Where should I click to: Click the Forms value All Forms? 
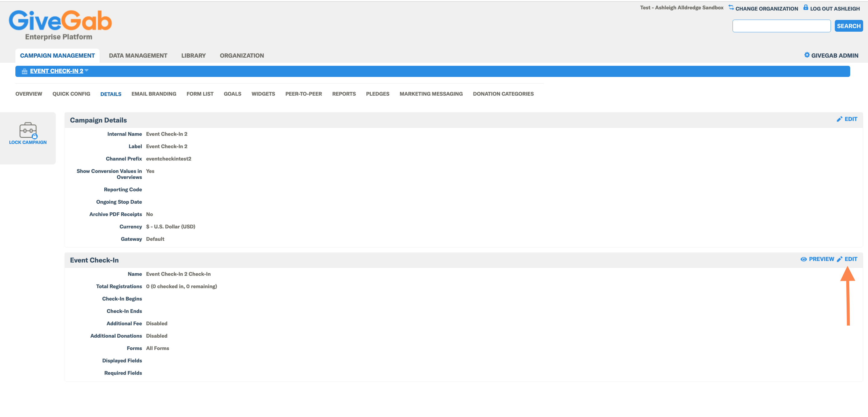pos(157,348)
